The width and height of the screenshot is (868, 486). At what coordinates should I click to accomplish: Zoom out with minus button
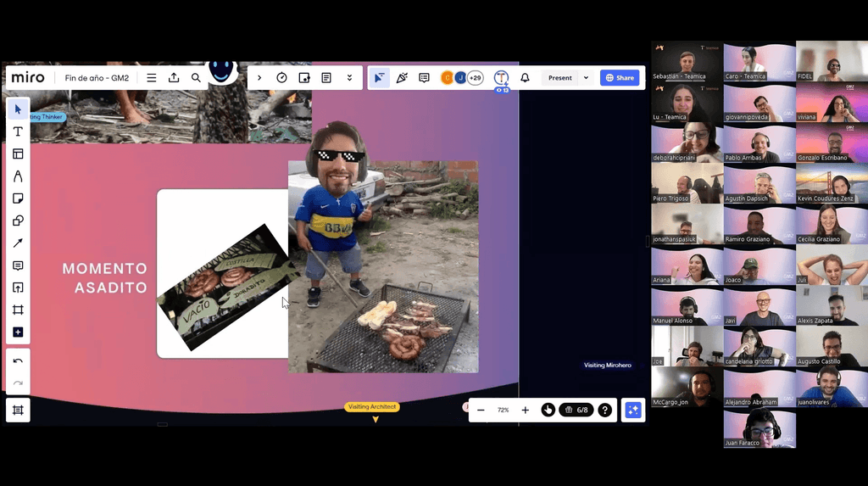click(x=481, y=410)
